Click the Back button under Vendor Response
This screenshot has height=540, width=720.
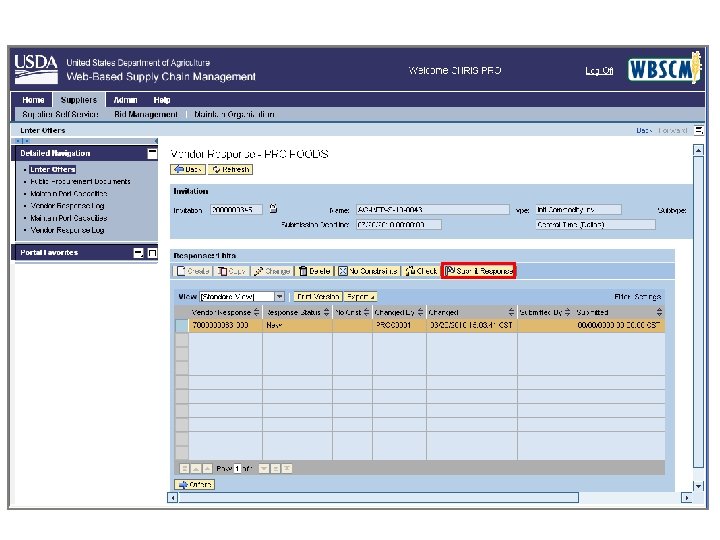point(188,169)
